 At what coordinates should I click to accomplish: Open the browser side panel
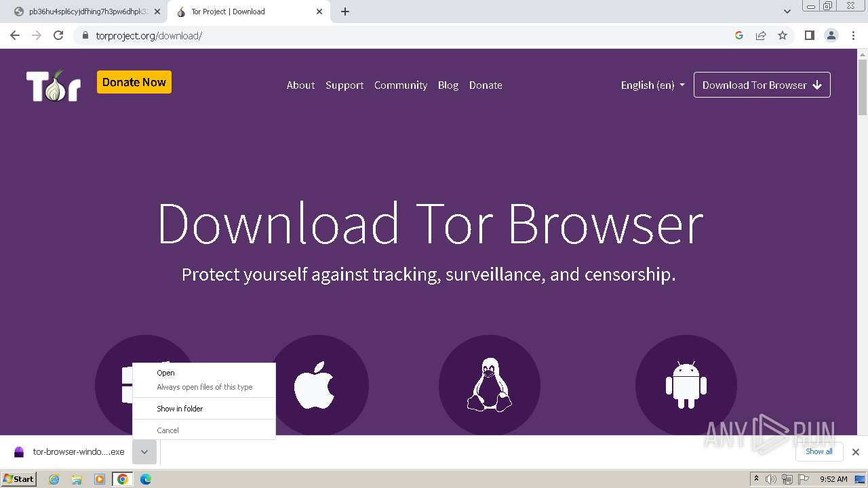[809, 35]
